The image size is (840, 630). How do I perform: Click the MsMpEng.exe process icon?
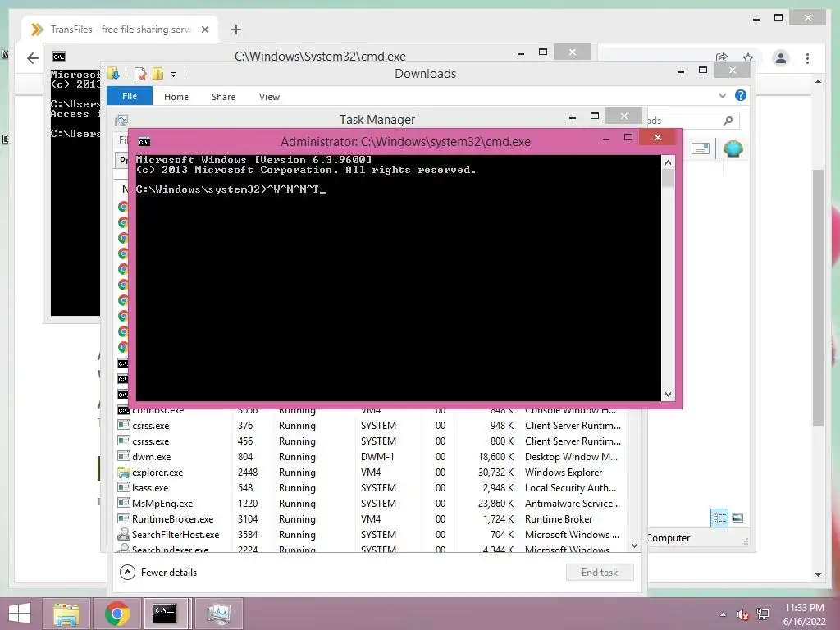click(124, 504)
